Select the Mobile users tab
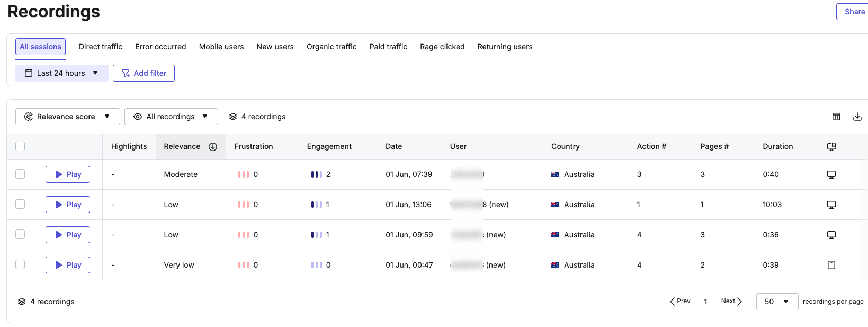 221,47
